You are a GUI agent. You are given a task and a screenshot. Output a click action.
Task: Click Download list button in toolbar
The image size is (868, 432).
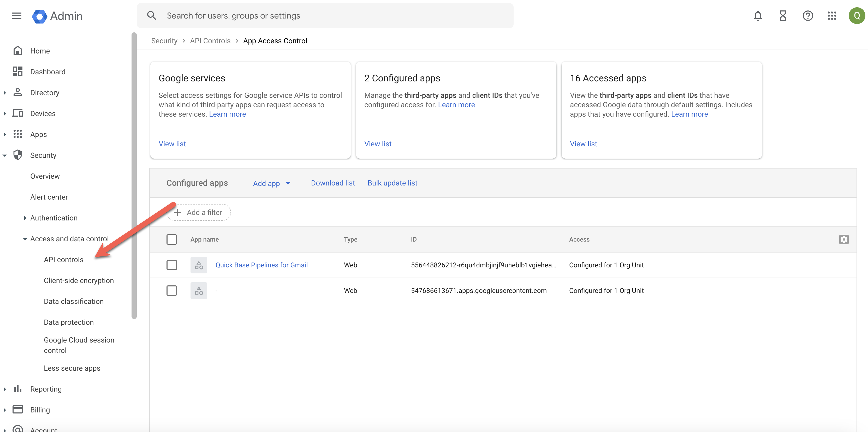(333, 183)
